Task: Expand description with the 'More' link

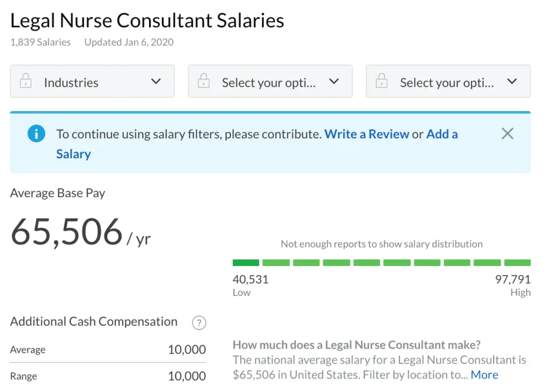Action: tap(484, 375)
